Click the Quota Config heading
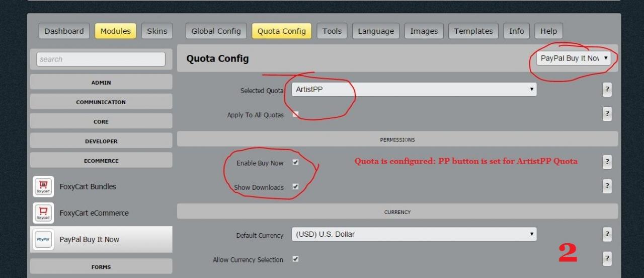Image resolution: width=644 pixels, height=278 pixels. pyautogui.click(x=217, y=58)
